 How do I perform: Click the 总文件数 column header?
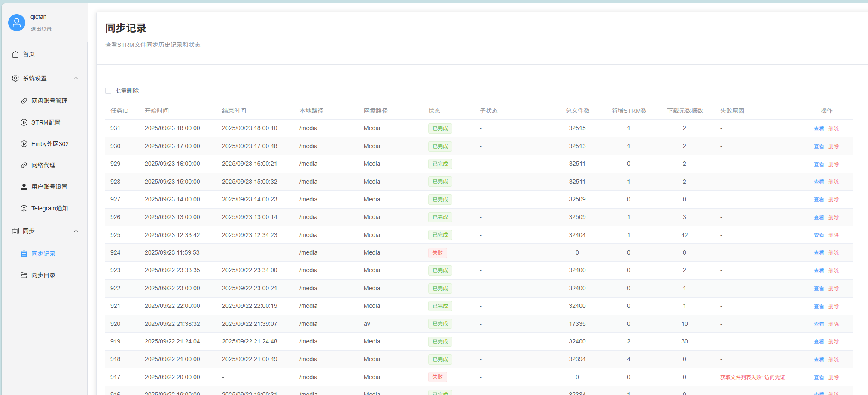(578, 111)
